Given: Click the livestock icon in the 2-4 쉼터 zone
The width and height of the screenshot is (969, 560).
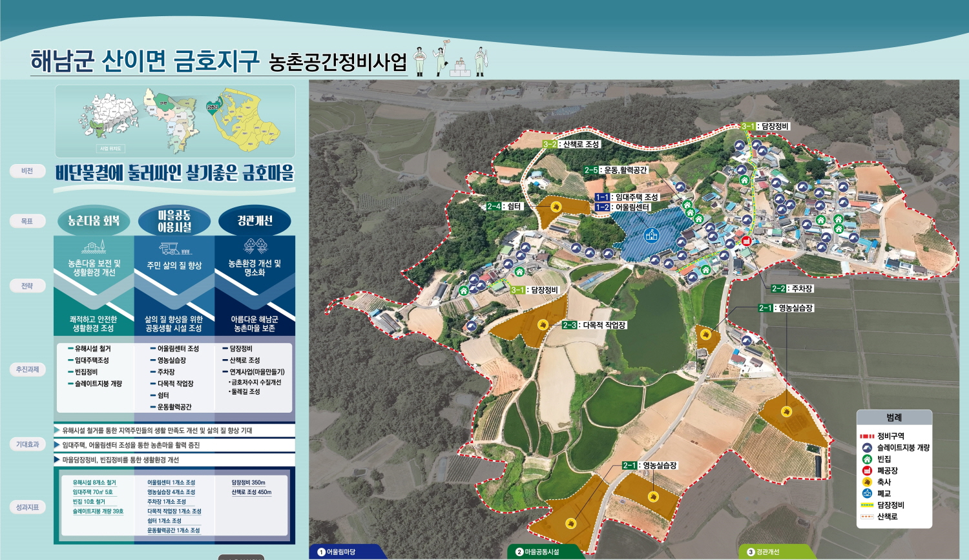Looking at the screenshot, I should coord(556,207).
